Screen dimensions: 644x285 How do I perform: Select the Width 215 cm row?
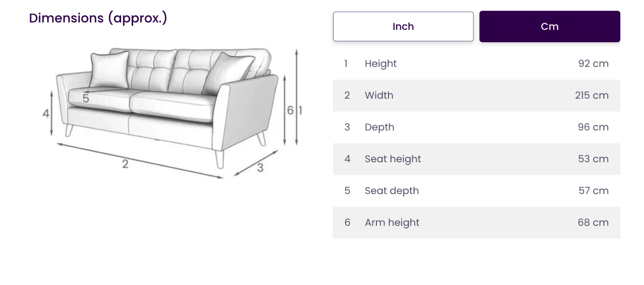click(476, 95)
